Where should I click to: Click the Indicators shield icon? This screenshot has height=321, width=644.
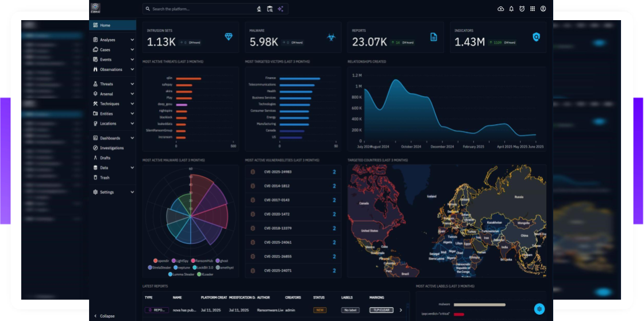coord(536,37)
